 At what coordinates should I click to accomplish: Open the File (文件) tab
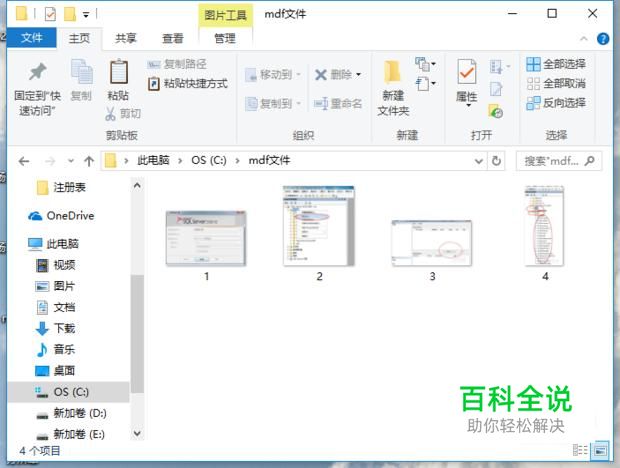click(32, 38)
